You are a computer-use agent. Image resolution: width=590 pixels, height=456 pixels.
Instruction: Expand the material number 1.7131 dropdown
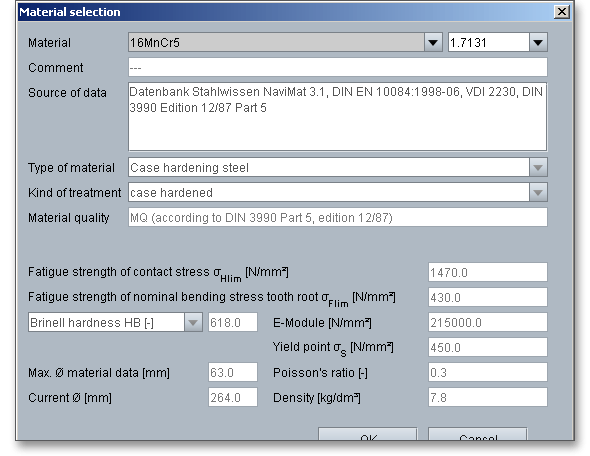[538, 43]
